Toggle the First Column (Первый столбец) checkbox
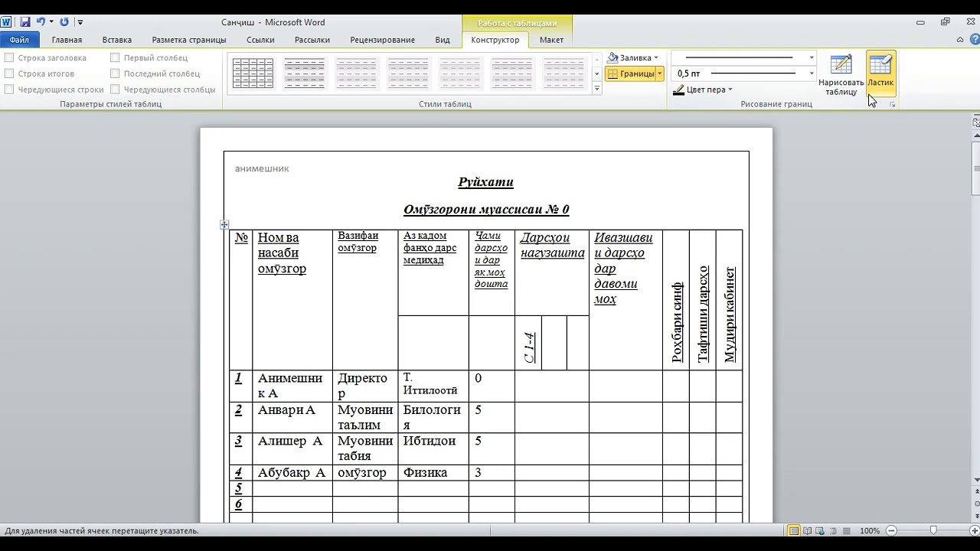980x551 pixels. point(115,57)
